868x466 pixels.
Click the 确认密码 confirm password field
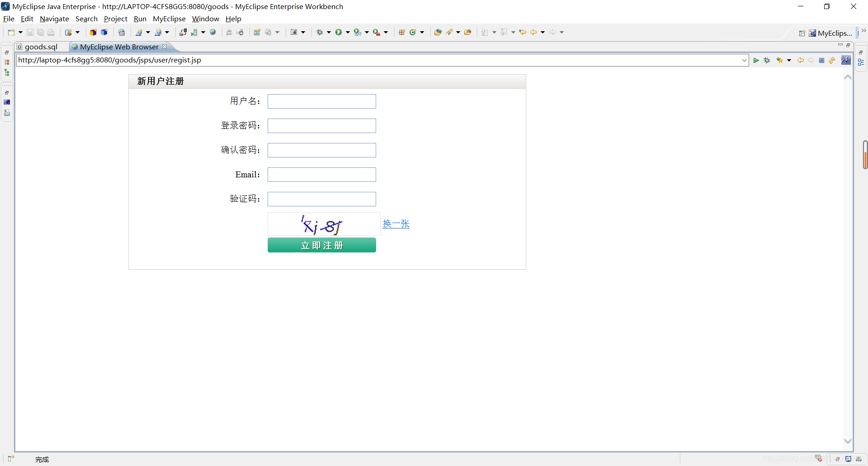pyautogui.click(x=322, y=150)
